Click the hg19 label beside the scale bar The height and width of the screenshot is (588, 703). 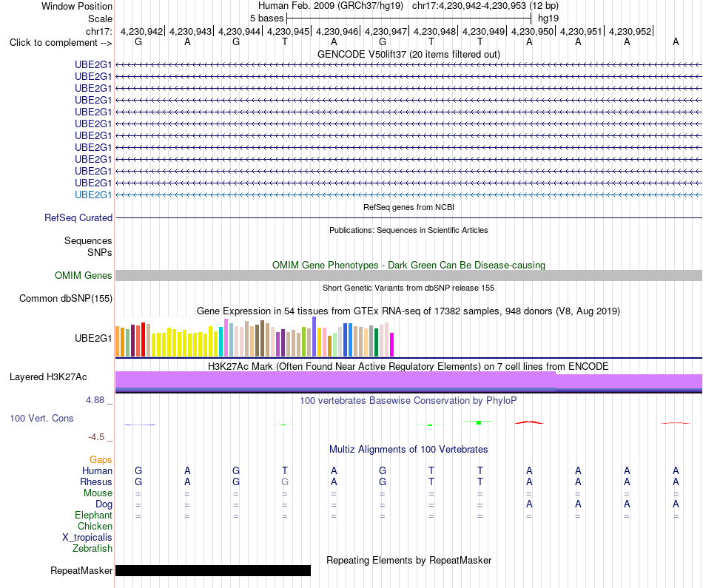click(548, 18)
